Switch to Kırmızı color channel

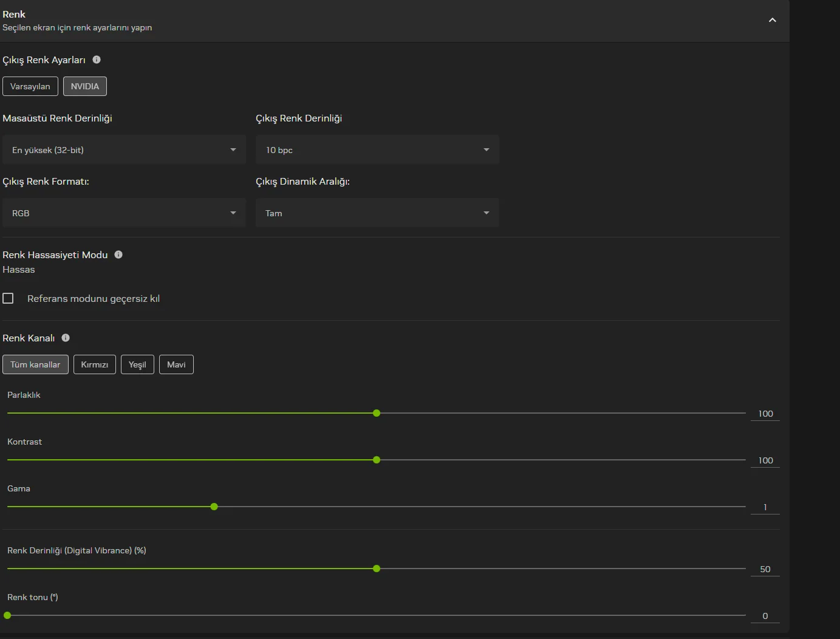95,364
